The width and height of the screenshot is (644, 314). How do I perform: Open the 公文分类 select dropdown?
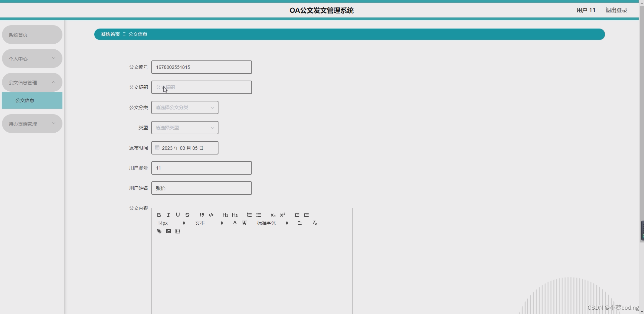185,107
